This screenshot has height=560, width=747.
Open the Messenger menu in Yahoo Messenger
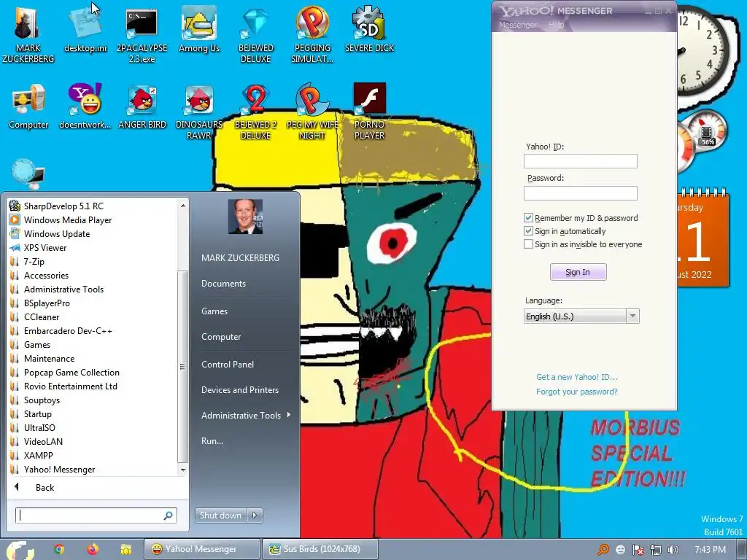(x=518, y=25)
